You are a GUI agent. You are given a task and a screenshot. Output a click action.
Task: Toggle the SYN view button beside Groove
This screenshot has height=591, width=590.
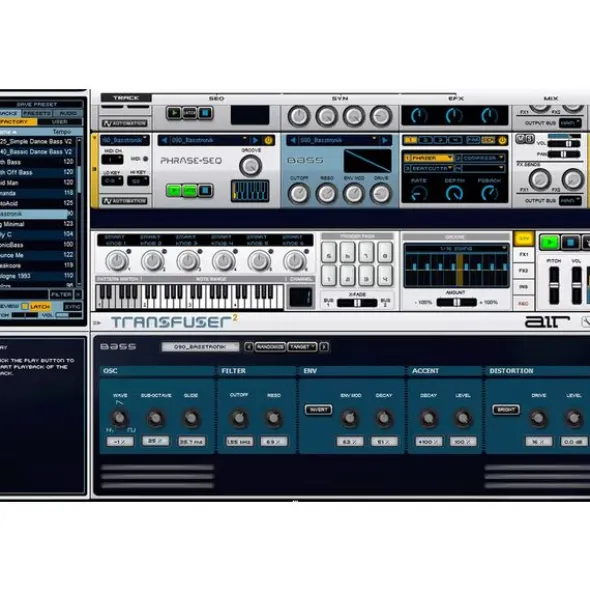pyautogui.click(x=524, y=239)
